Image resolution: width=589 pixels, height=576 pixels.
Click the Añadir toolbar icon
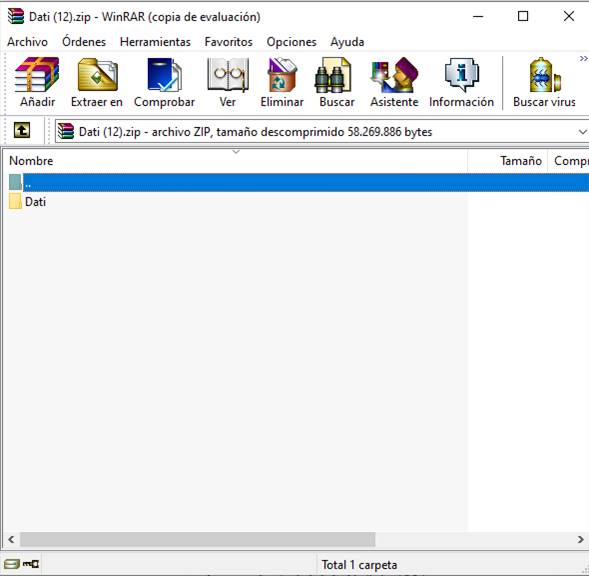[37, 75]
